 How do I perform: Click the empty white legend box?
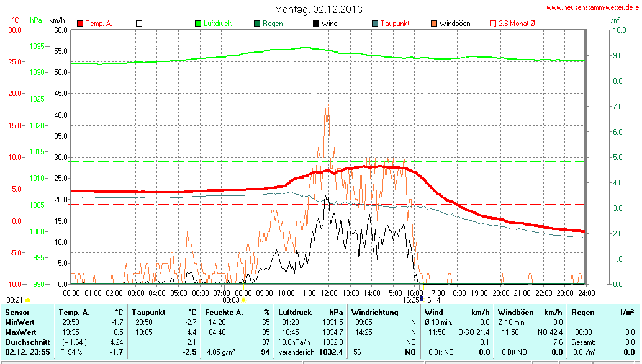(139, 24)
